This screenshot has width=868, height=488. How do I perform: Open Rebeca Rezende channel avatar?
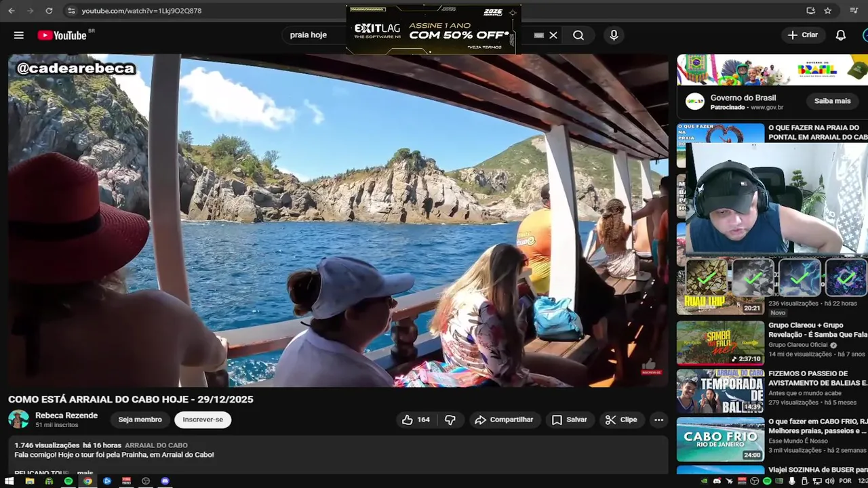pos(18,420)
